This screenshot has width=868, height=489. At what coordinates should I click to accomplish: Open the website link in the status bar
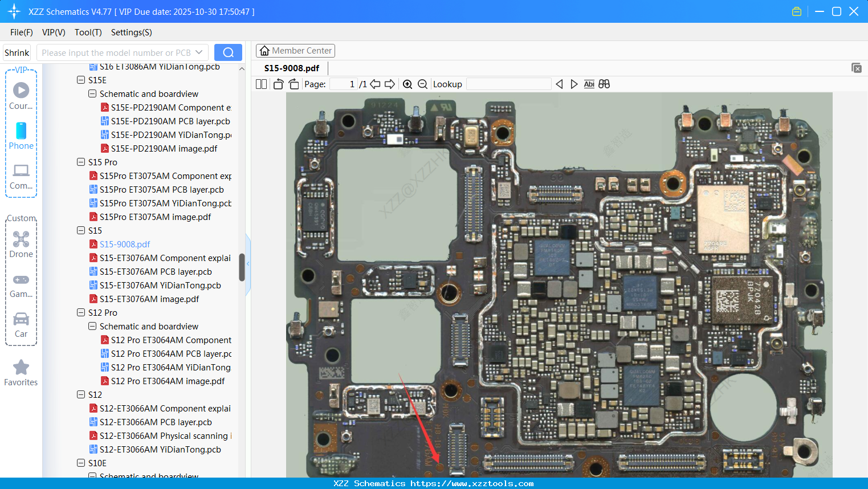click(x=472, y=484)
